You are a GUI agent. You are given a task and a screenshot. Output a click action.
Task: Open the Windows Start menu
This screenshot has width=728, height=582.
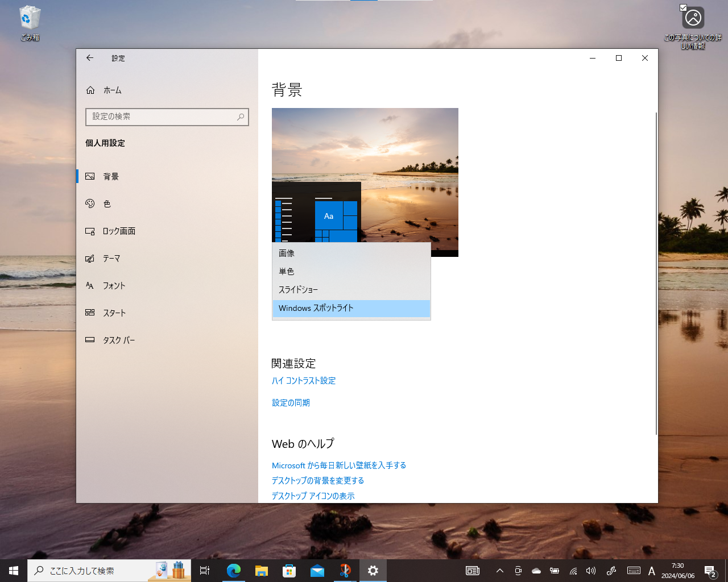[x=13, y=571]
